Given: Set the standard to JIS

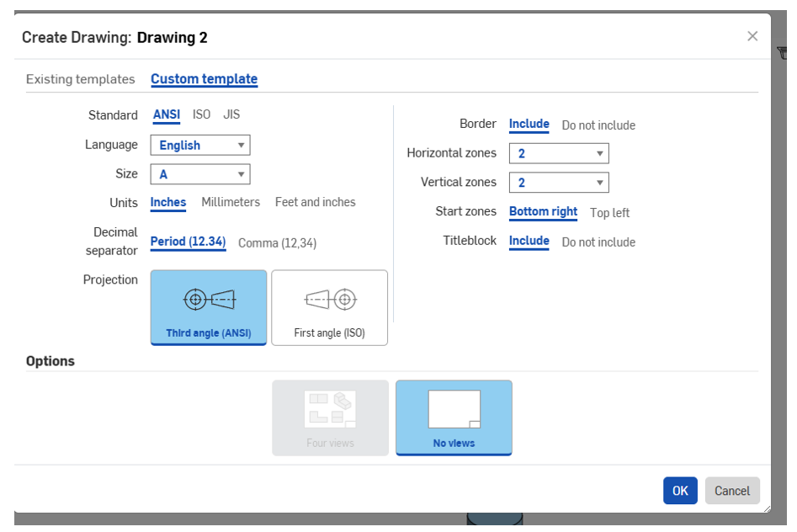Looking at the screenshot, I should pos(231,114).
